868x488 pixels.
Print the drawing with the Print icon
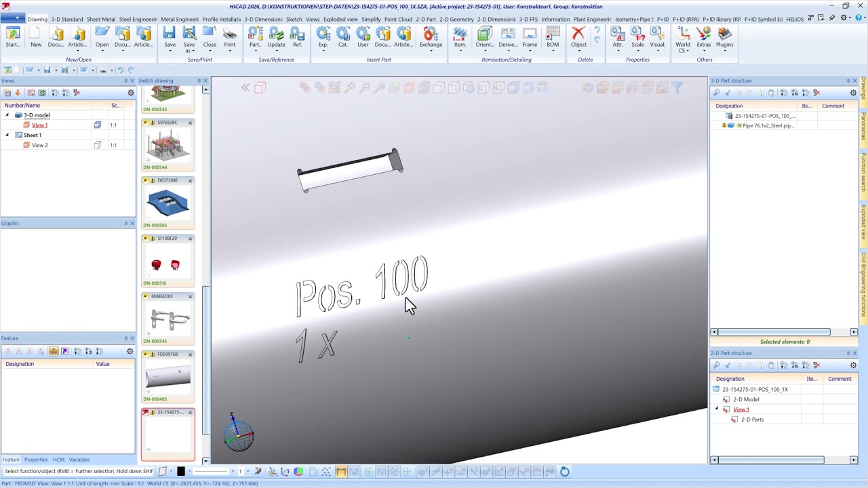(230, 37)
